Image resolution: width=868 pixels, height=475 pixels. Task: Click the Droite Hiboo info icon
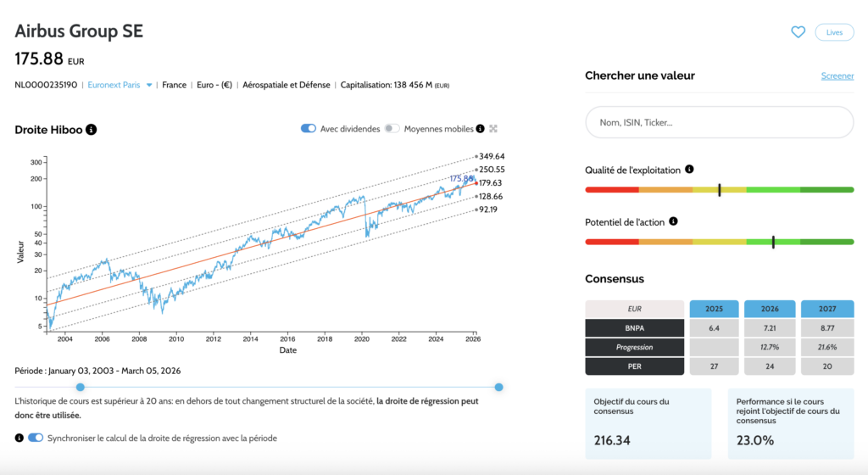click(x=92, y=130)
